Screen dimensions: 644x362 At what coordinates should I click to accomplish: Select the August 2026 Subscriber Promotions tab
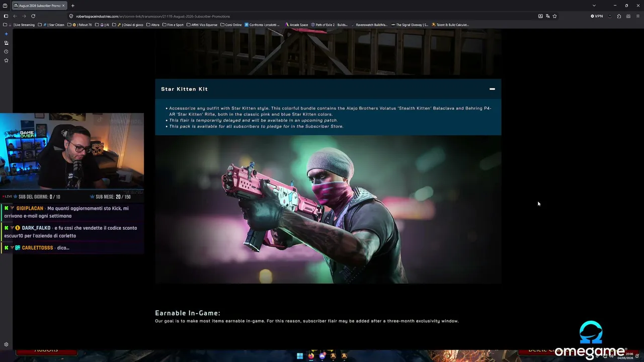[39, 6]
